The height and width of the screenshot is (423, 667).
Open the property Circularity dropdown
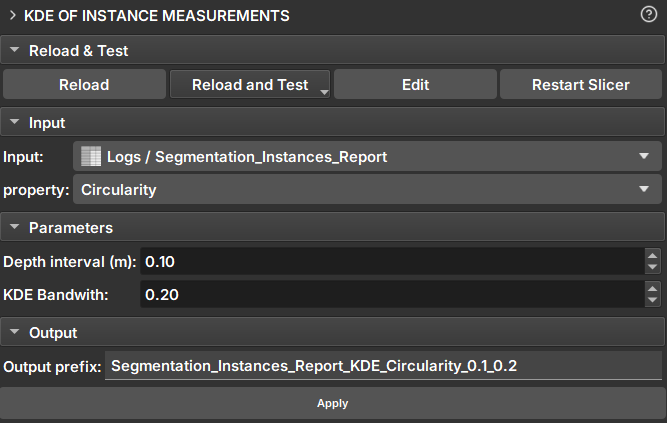pyautogui.click(x=642, y=189)
